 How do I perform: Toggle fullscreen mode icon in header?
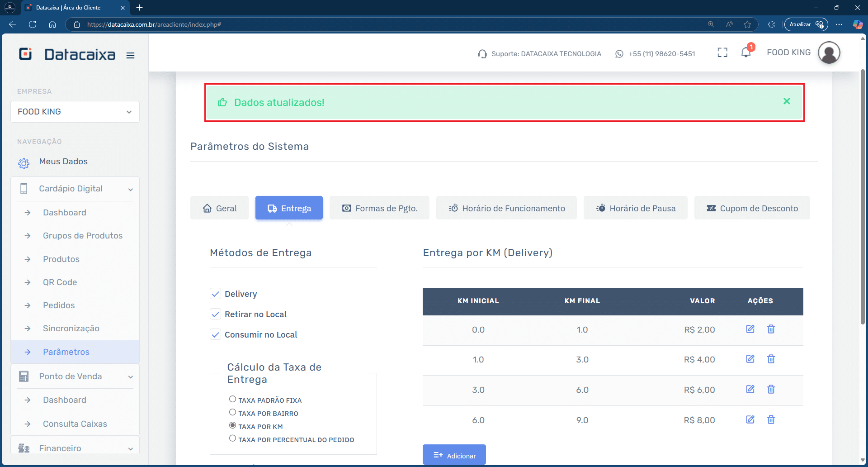pos(722,53)
